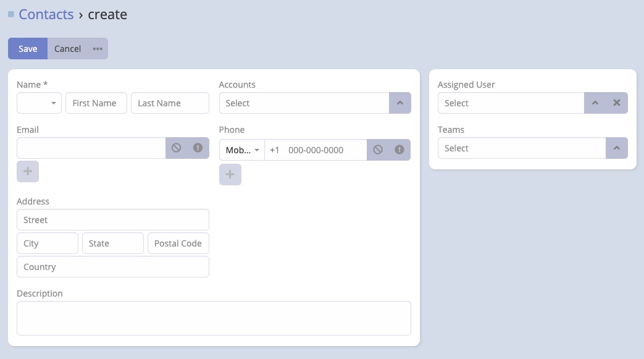644x359 pixels.
Task: Expand the Assigned User selection list
Action: (x=595, y=103)
